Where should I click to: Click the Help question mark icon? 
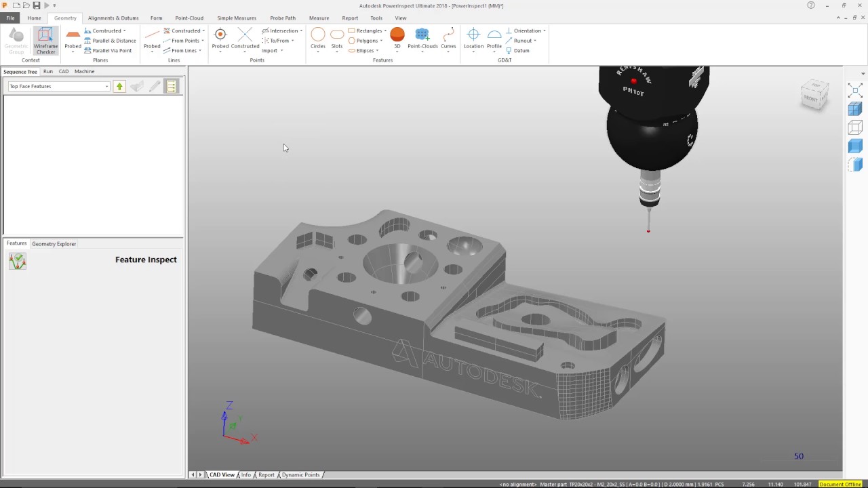pos(811,5)
